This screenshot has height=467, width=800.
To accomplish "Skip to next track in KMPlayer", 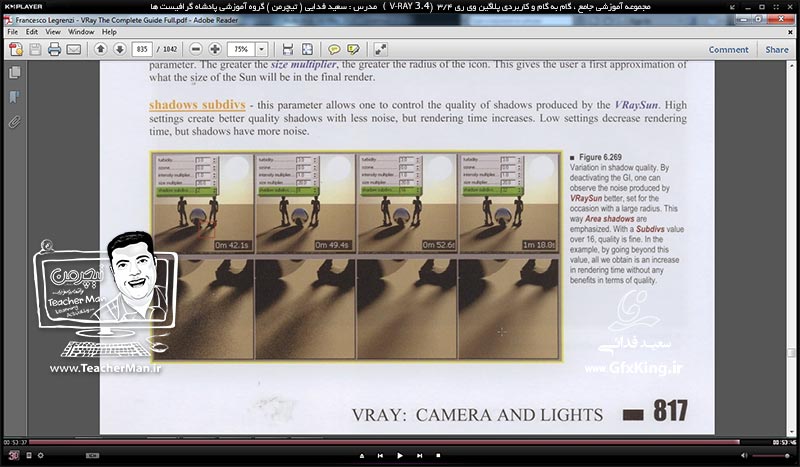I will coord(419,455).
